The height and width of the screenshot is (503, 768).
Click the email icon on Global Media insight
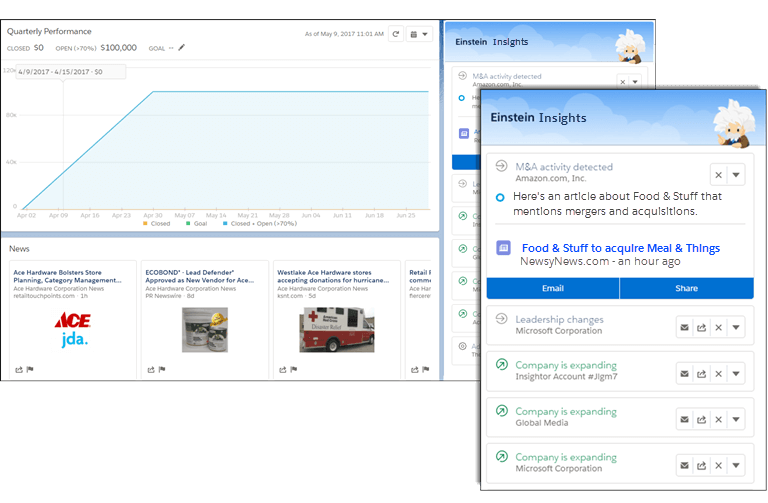tap(684, 419)
